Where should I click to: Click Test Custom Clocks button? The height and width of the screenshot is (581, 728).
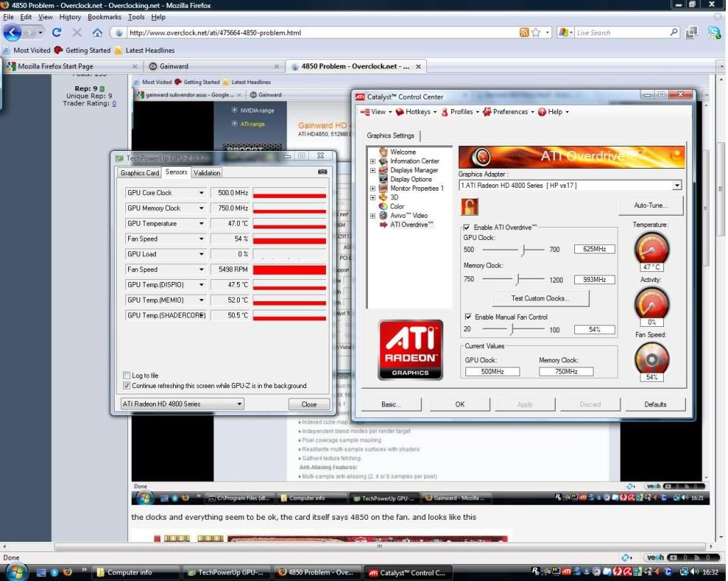540,298
